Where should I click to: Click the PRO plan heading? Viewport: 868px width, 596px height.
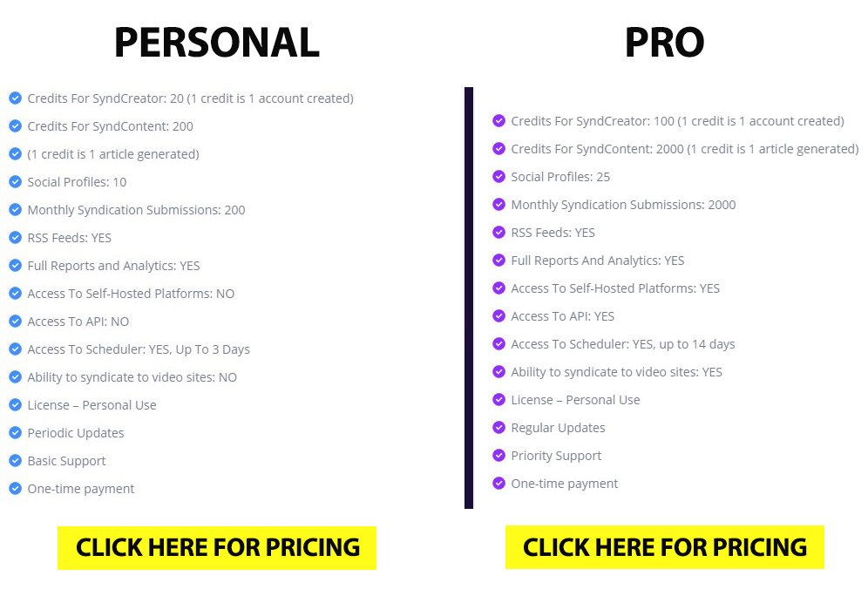coord(664,43)
